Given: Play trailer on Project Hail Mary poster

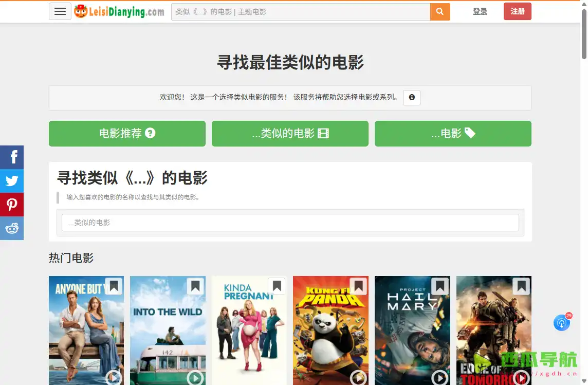Looking at the screenshot, I should (x=440, y=377).
